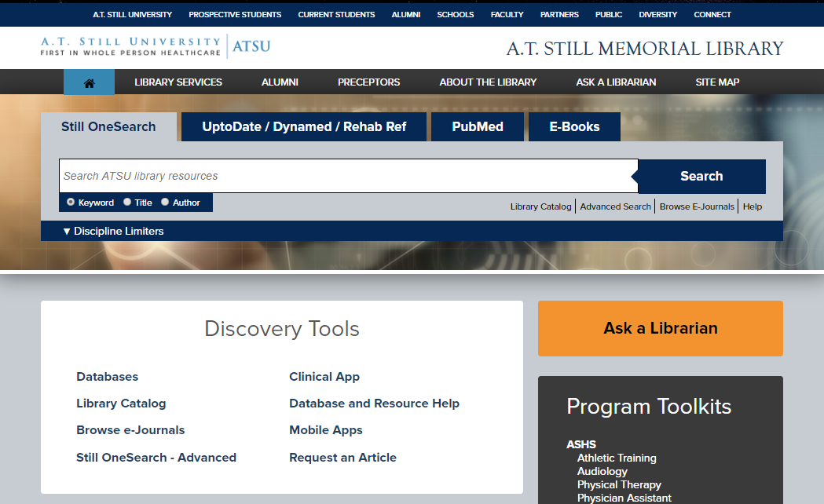This screenshot has height=504, width=824.
Task: Open the E-Books tab
Action: (574, 126)
